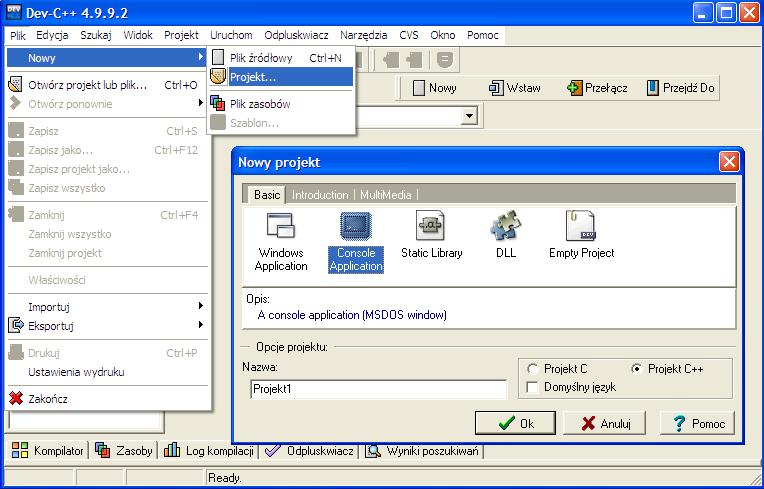This screenshot has width=764, height=489.
Task: Open the Odpluskwiacz menu in menu bar
Action: [x=296, y=35]
